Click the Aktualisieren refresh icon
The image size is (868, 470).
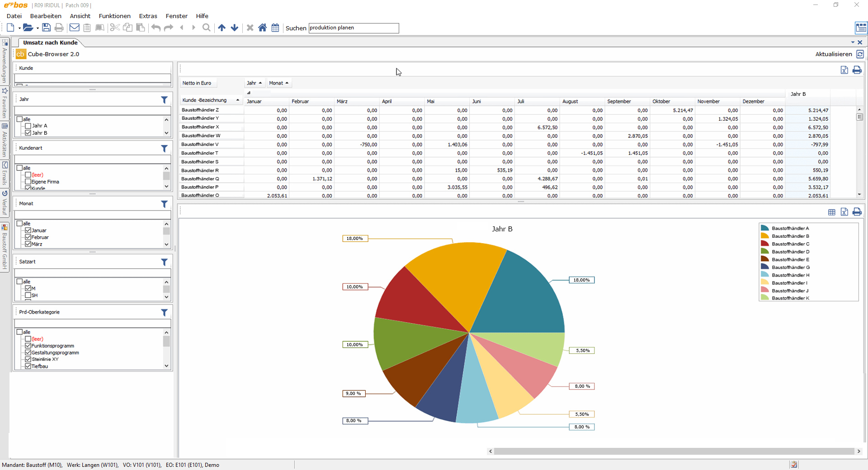861,54
